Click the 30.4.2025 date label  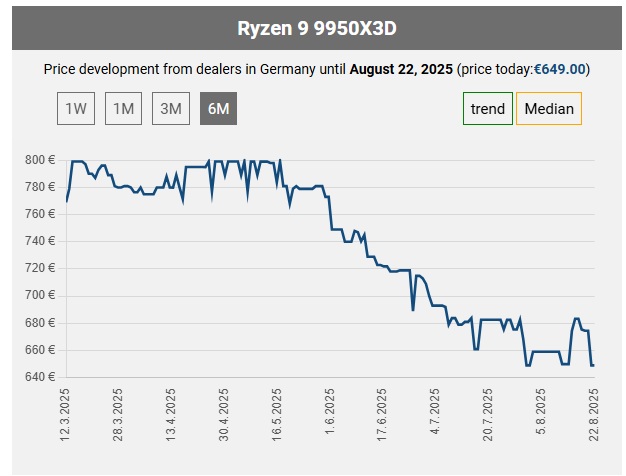[x=224, y=415]
